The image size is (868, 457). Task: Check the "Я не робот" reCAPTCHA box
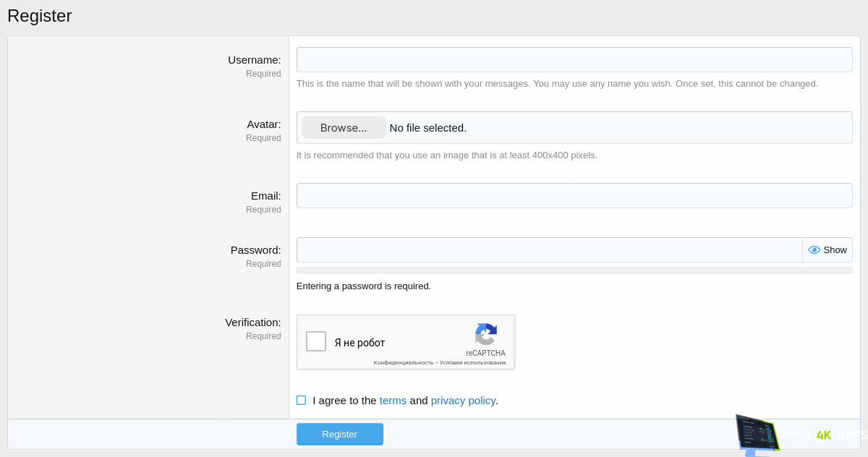pyautogui.click(x=316, y=341)
